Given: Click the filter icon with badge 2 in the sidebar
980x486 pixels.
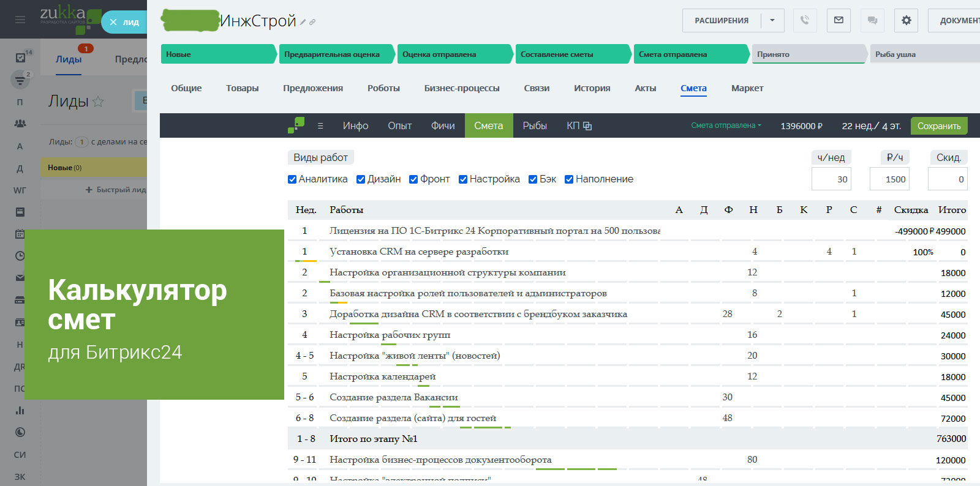Looking at the screenshot, I should tap(20, 80).
